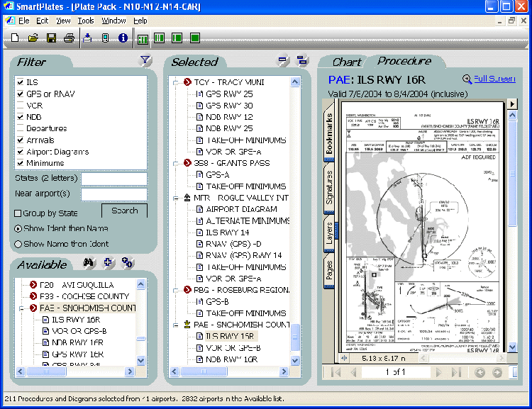This screenshot has width=532, height=409.
Task: Click the handheld device sync icon
Action: 105,38
